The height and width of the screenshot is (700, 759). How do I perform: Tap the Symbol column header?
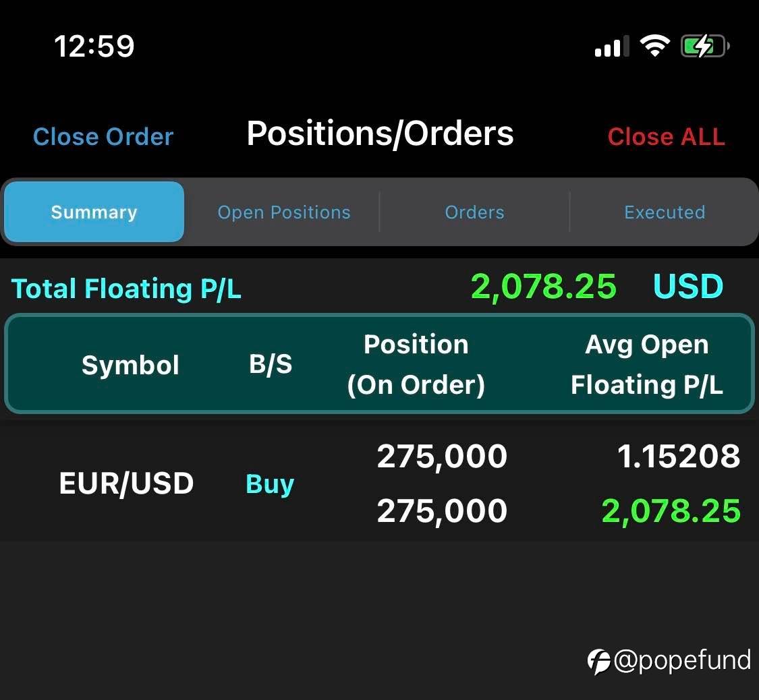(x=130, y=365)
